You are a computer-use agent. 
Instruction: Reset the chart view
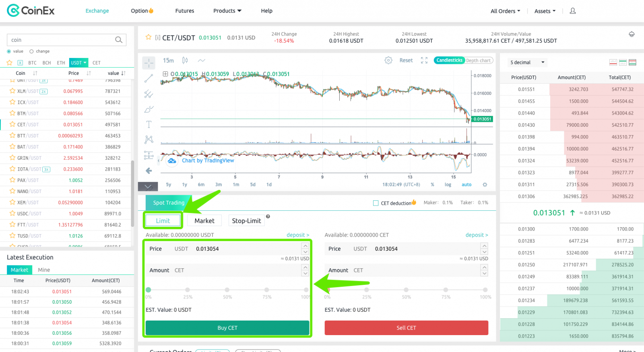point(406,60)
